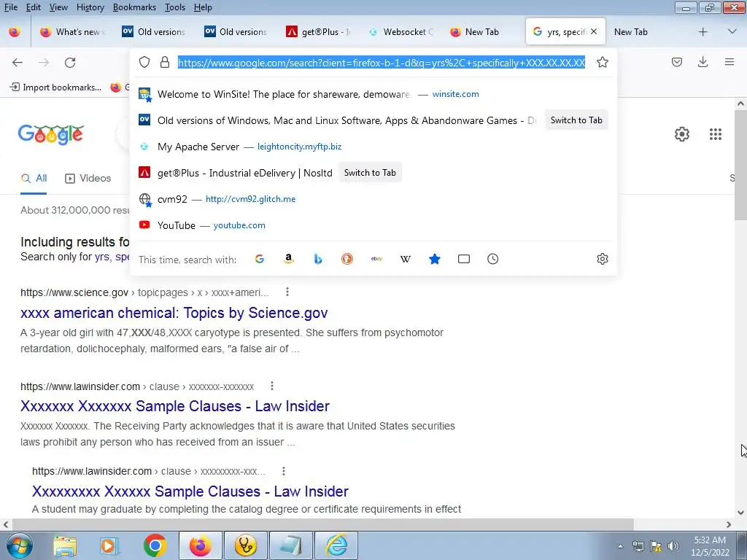Open the History menu
This screenshot has height=560, width=747.
click(90, 7)
